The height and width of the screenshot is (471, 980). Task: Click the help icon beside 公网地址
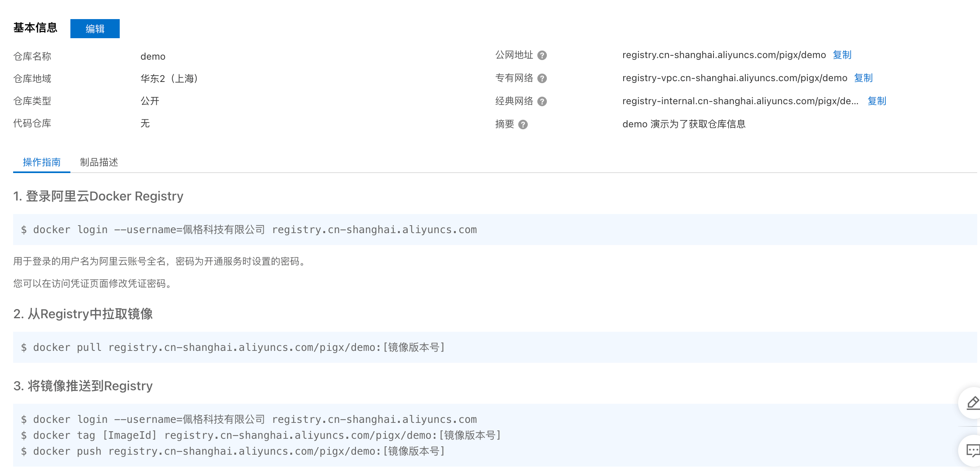(x=542, y=55)
